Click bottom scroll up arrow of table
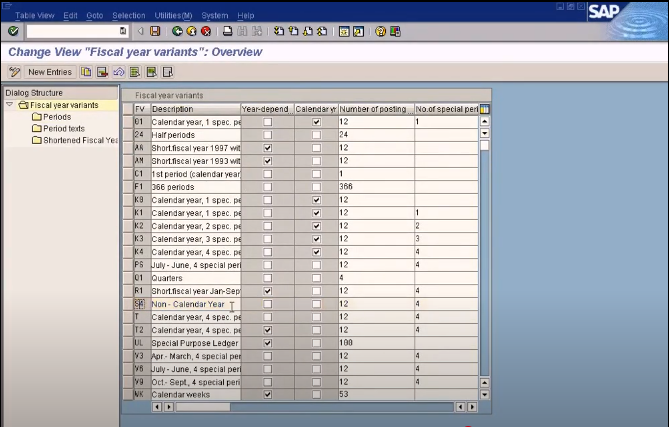 [x=484, y=383]
